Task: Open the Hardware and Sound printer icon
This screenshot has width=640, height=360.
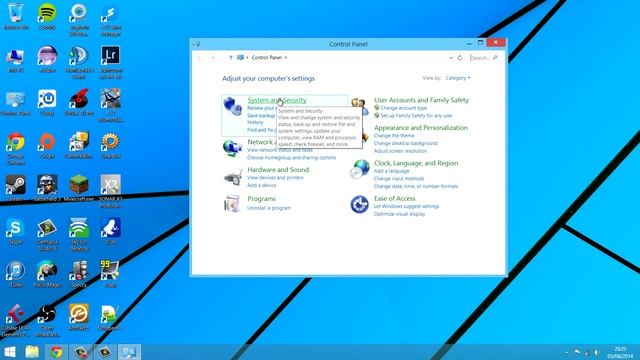Action: point(233,177)
